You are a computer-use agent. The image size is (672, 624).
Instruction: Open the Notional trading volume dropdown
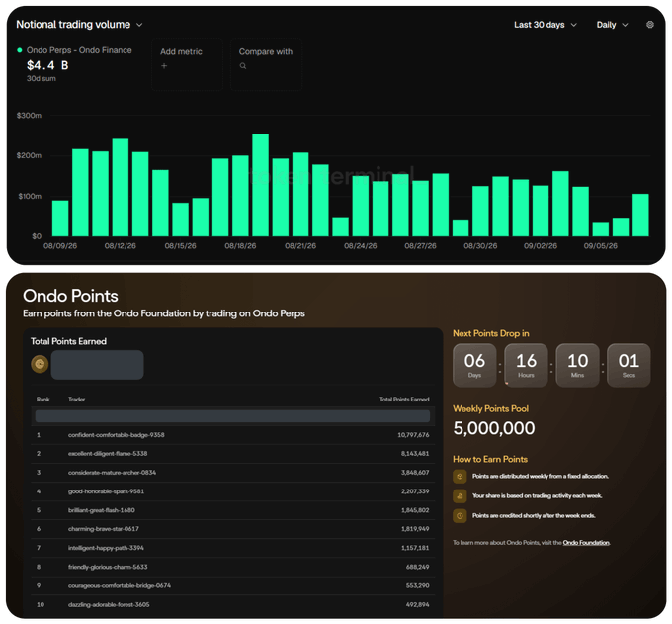pos(79,25)
